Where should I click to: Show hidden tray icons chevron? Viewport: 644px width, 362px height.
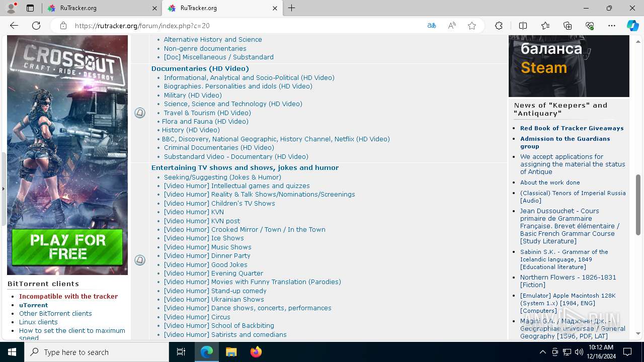tap(542, 352)
